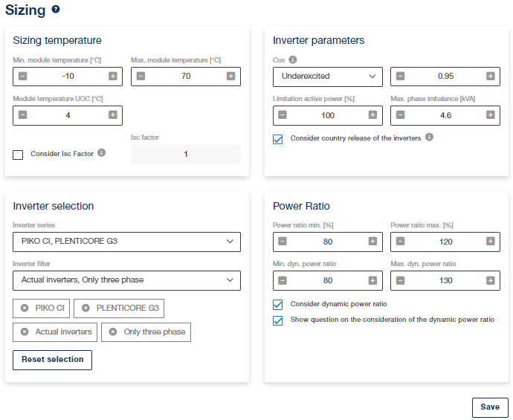The image size is (513, 420).
Task: Show info for Consider Isc Factor
Action: tap(102, 152)
